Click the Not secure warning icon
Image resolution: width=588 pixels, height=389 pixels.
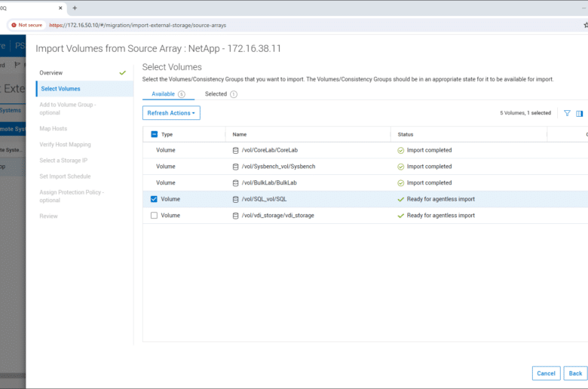[x=14, y=25]
